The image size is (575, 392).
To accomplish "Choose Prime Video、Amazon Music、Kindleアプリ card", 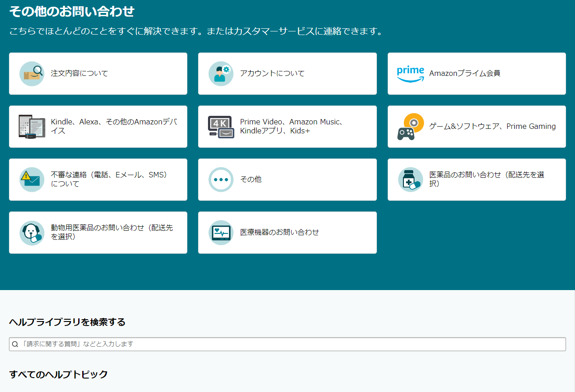I will pos(287,127).
